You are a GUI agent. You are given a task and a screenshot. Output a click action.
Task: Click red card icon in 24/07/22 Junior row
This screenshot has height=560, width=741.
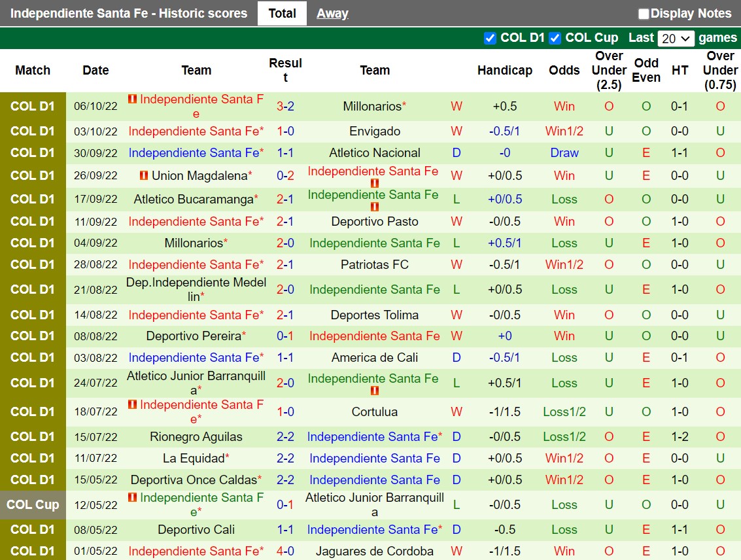(375, 391)
